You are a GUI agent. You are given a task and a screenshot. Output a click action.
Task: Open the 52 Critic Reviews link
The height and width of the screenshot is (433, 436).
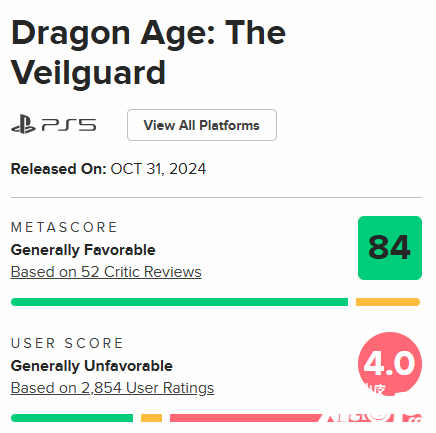[106, 272]
